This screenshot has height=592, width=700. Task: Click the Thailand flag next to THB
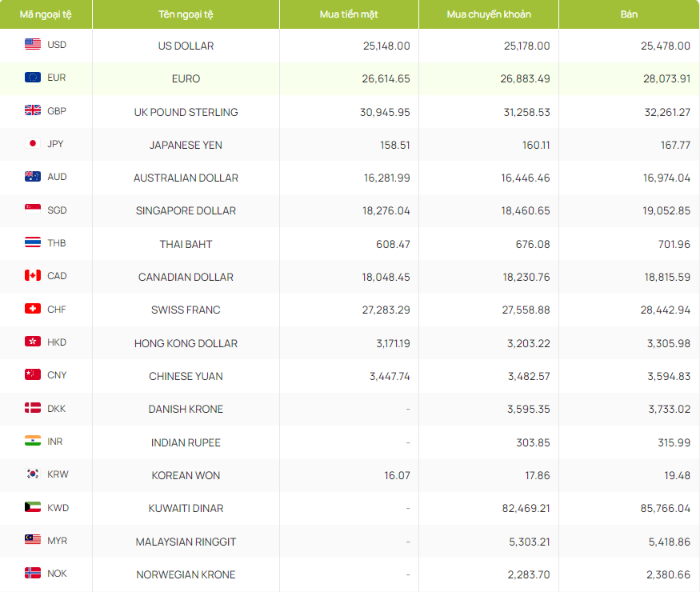point(33,243)
